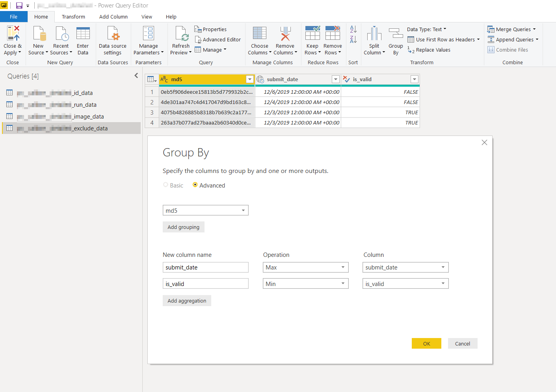Viewport: 556px width, 392px height.
Task: Click the Remove Columns icon
Action: (285, 33)
